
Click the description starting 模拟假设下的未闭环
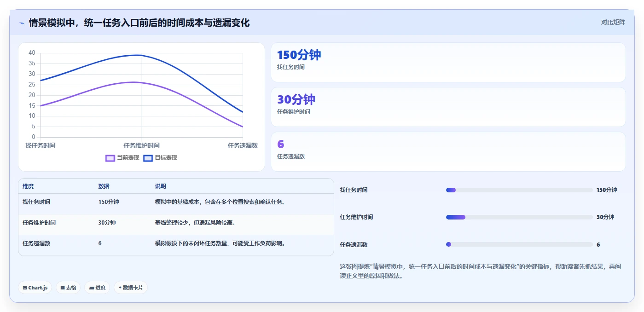220,243
